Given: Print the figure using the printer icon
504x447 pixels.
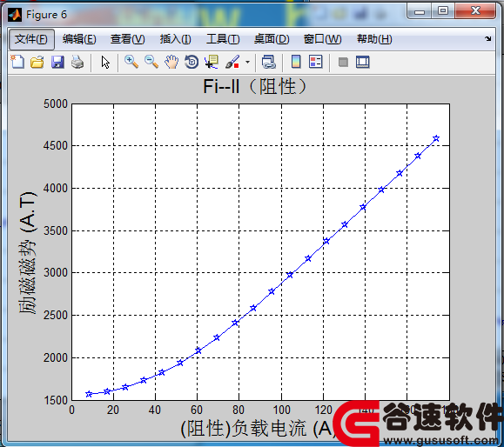Looking at the screenshot, I should (x=77, y=62).
